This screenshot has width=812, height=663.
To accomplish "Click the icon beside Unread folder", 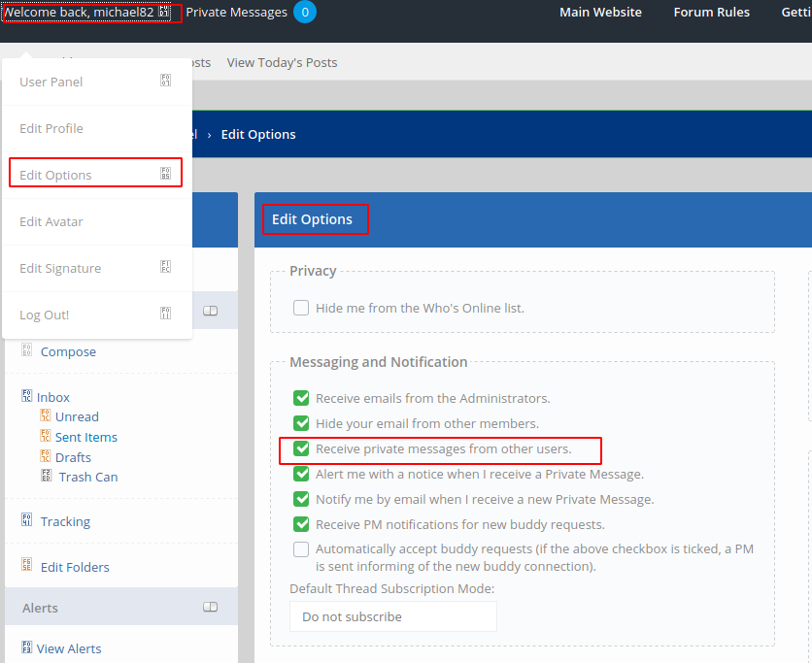I will pyautogui.click(x=46, y=416).
